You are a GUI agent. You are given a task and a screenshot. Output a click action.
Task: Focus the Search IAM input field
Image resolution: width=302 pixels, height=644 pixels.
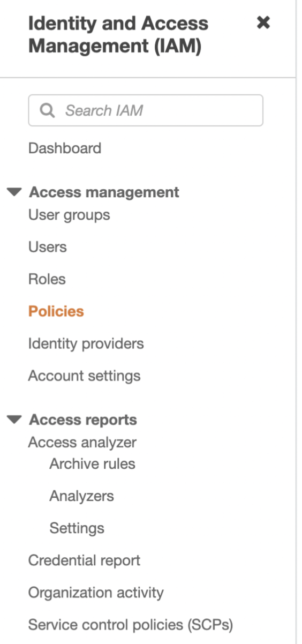(146, 110)
